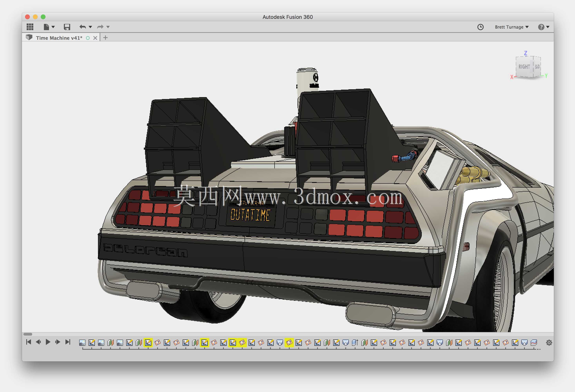575x392 pixels.
Task: Play the design timeline
Action: (48, 342)
